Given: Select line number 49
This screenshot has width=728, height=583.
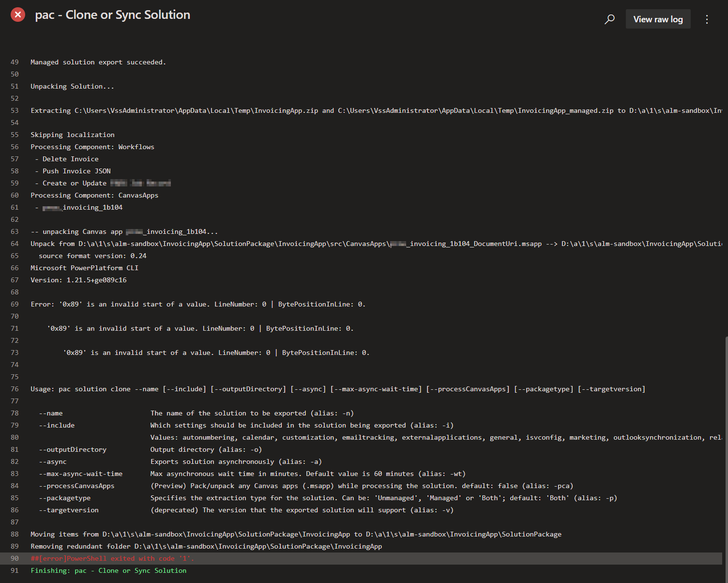Looking at the screenshot, I should point(15,62).
